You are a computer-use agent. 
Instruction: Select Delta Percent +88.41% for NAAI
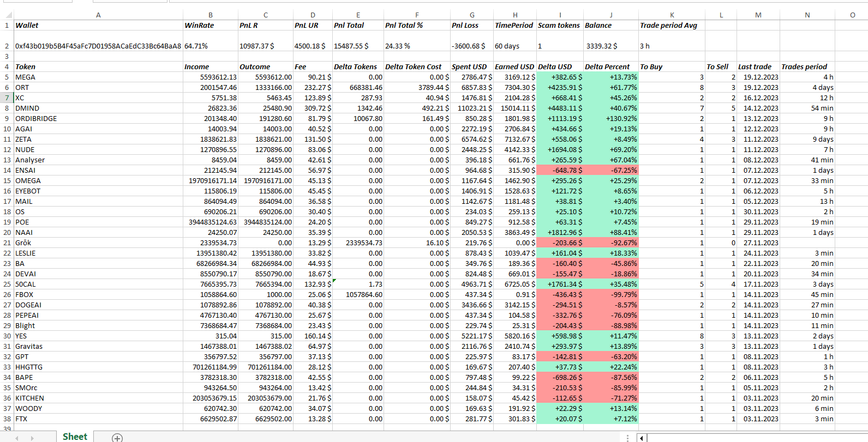coord(611,233)
